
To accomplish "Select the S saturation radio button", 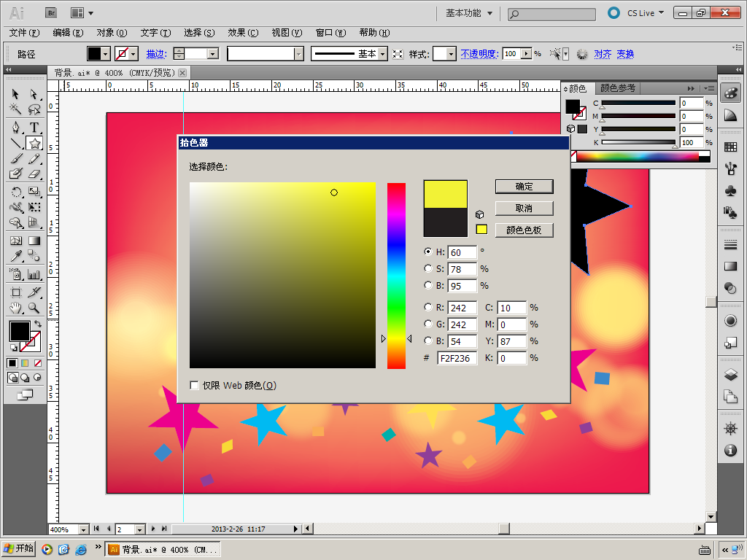I will (x=427, y=268).
